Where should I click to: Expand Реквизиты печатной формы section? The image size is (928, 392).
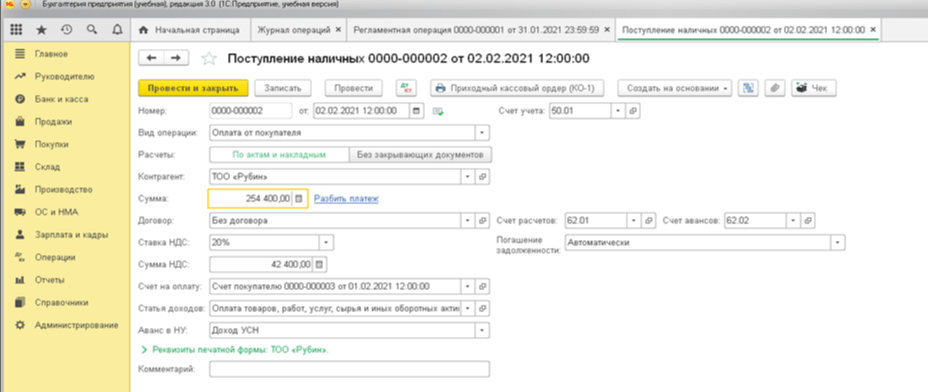[x=234, y=350]
